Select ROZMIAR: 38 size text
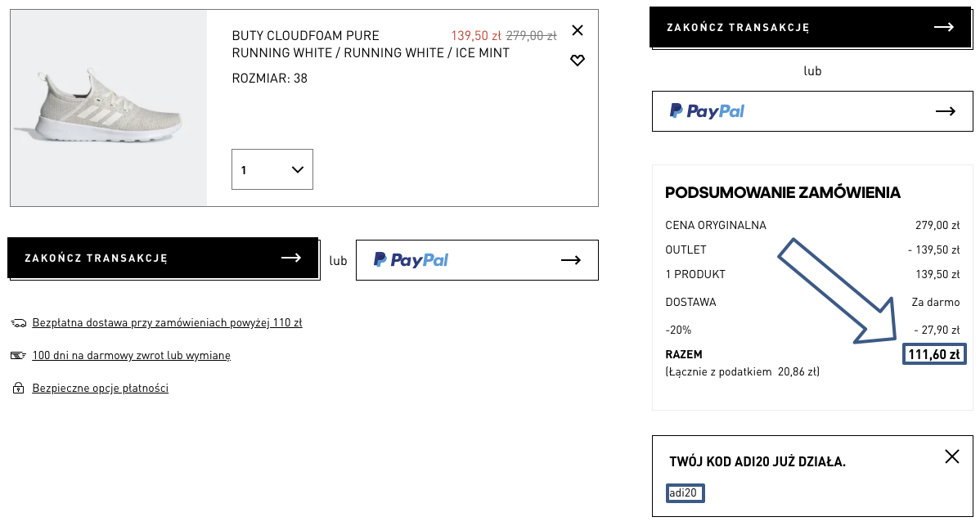The width and height of the screenshot is (980, 526). click(269, 78)
